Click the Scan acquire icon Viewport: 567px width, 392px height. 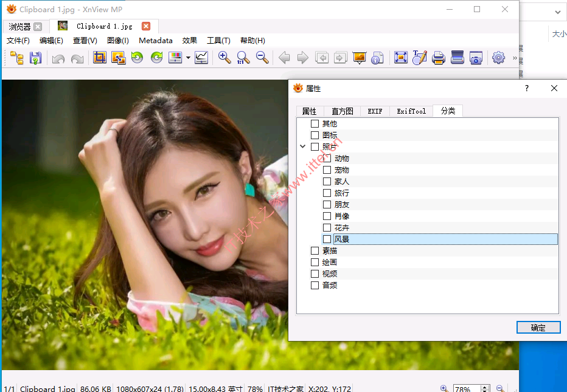(457, 58)
